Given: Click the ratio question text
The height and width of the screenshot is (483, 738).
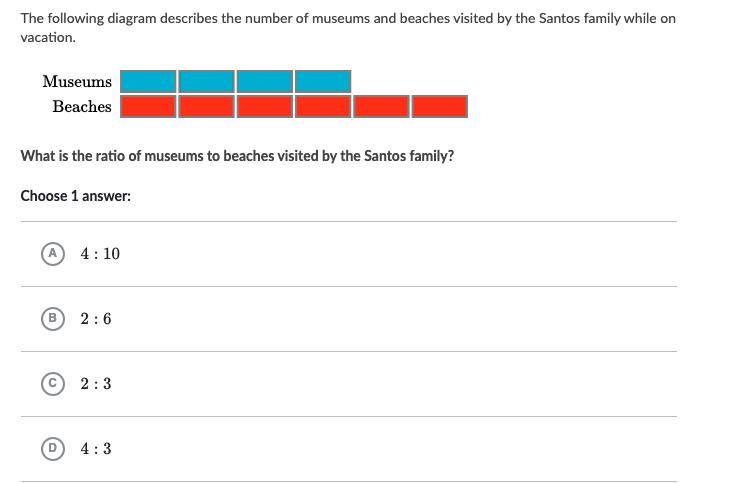Looking at the screenshot, I should (237, 156).
